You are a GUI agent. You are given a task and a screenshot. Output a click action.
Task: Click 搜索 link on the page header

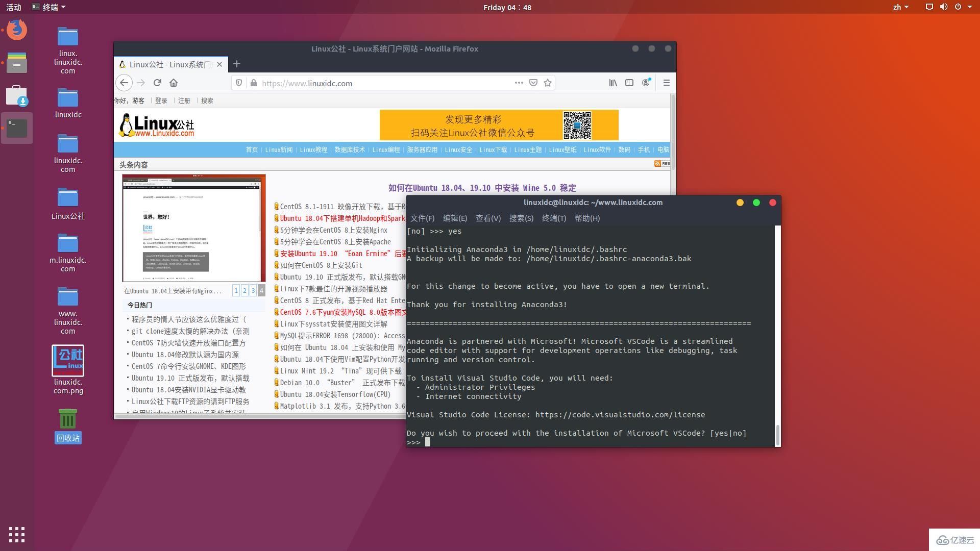(207, 101)
